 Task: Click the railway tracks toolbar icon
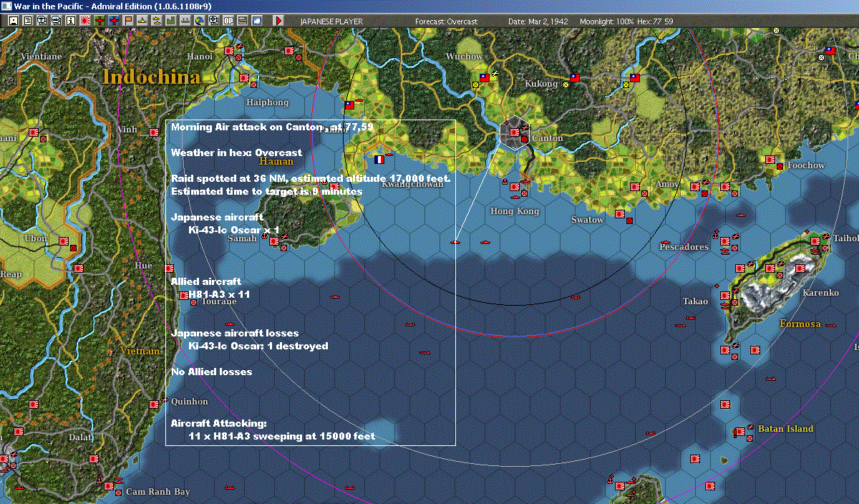tap(242, 21)
